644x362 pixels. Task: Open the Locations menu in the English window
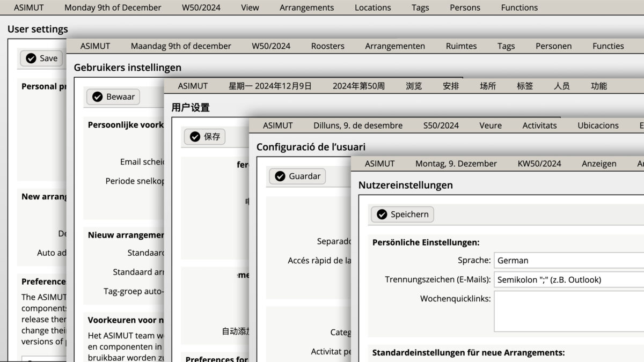point(372,8)
